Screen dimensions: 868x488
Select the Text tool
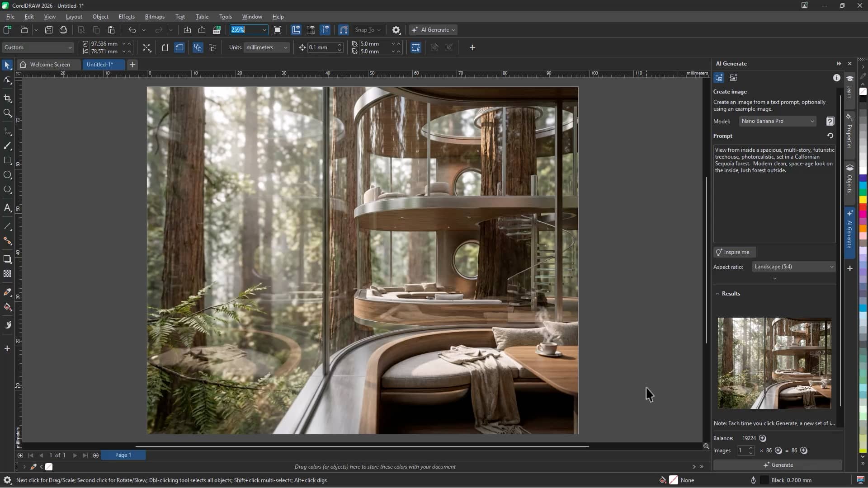(x=7, y=208)
